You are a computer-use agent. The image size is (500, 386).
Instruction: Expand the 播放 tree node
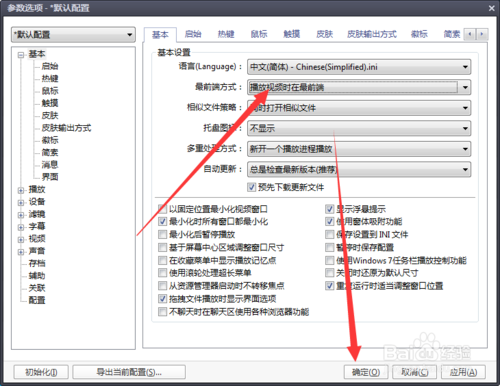[x=21, y=190]
